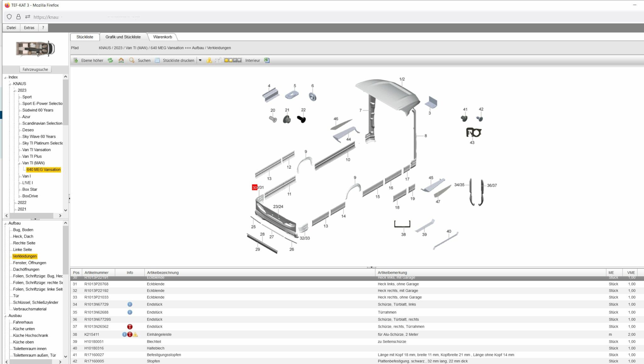Click the Excel export icon

tap(267, 60)
